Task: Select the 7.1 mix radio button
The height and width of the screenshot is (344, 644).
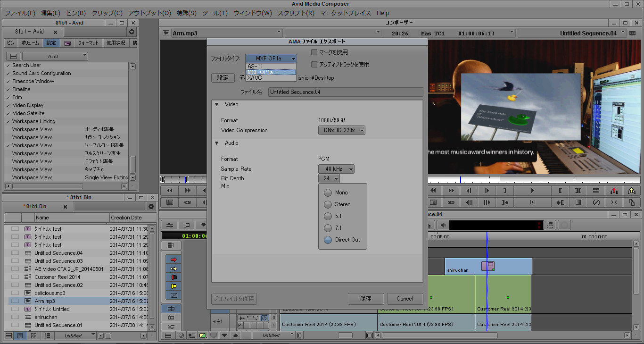Action: (328, 228)
